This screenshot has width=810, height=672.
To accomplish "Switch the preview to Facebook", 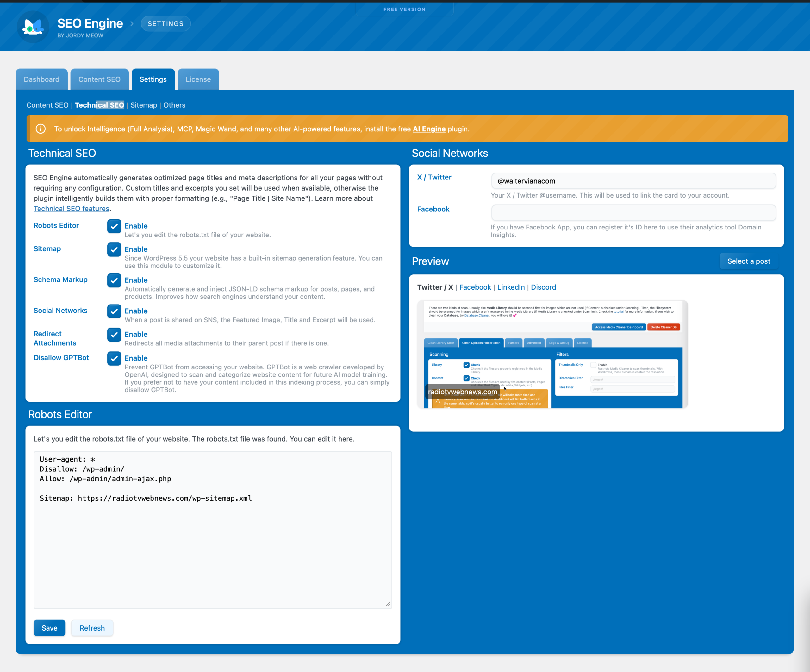I will [x=475, y=287].
